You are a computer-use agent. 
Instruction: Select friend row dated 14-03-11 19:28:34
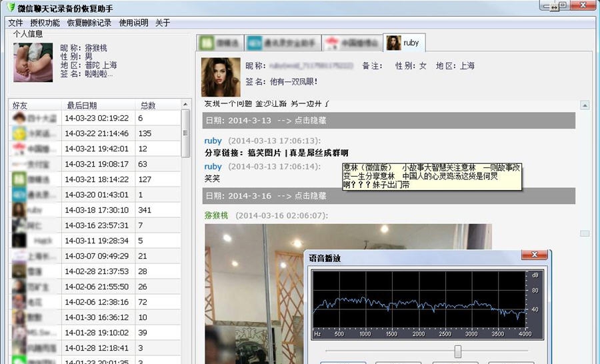(95, 241)
